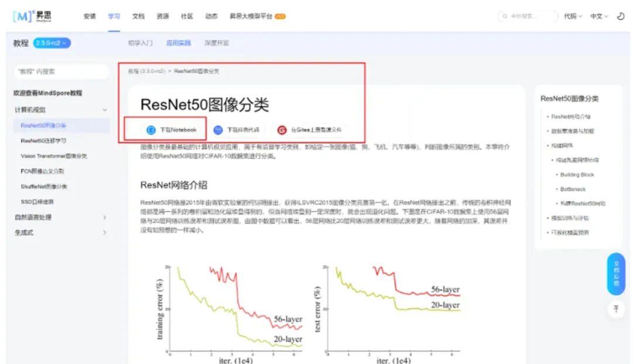Open the 社区 top menu item

click(x=187, y=16)
